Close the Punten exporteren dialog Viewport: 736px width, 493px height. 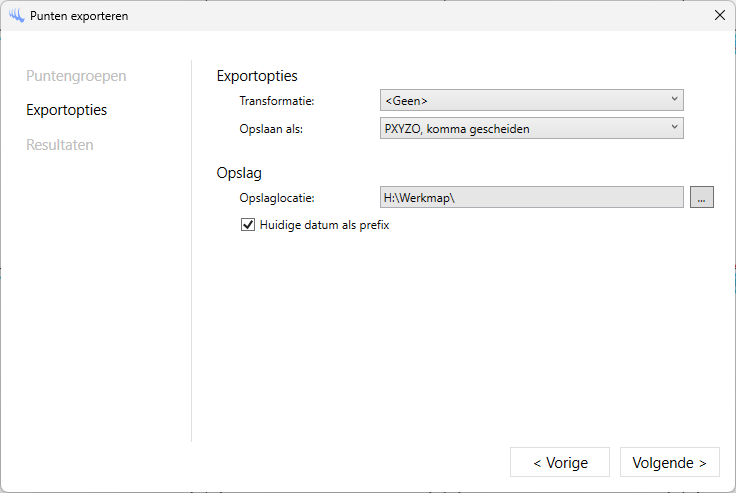pyautogui.click(x=719, y=16)
